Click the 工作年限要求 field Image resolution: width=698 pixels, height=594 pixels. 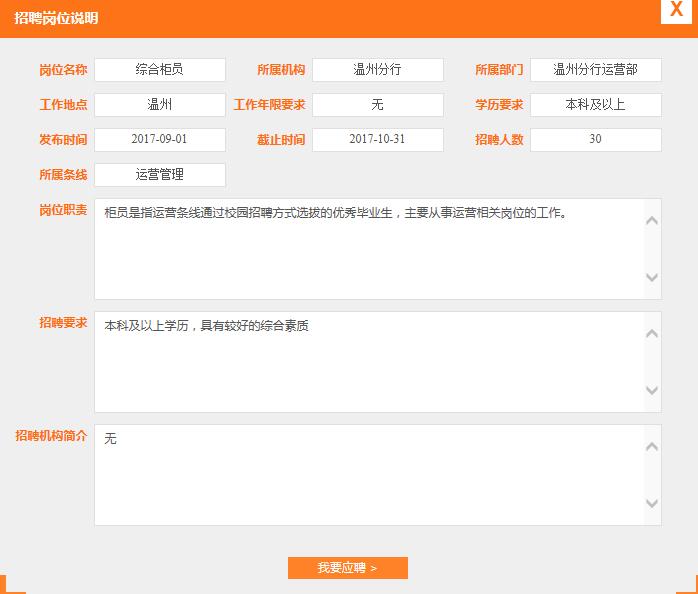pos(377,105)
